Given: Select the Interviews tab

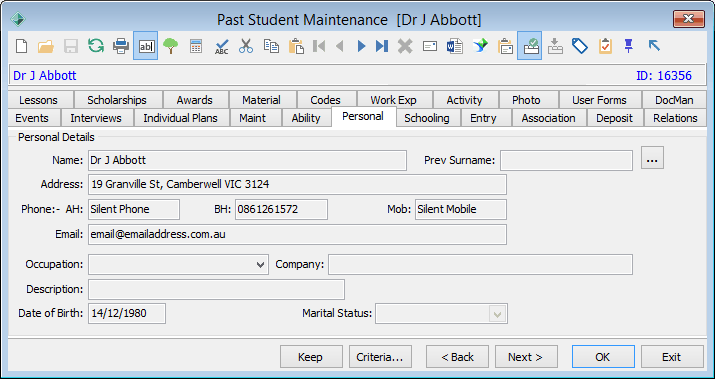Looking at the screenshot, I should pos(96,118).
